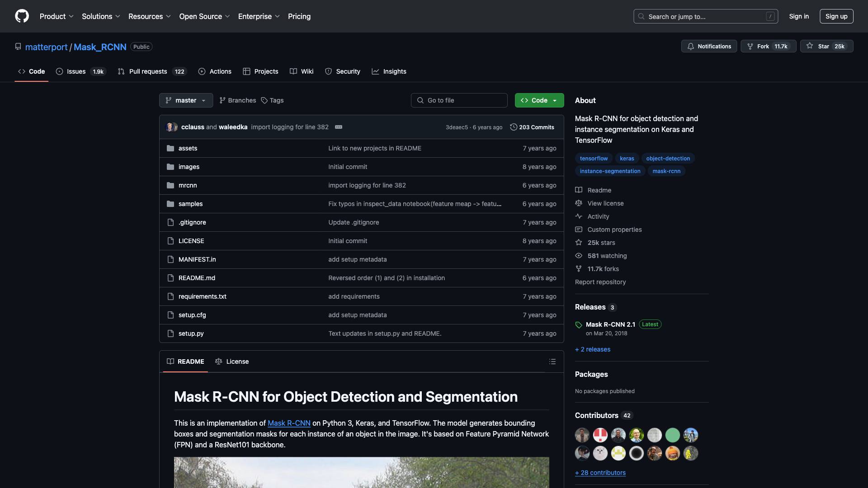The image size is (868, 488).
Task: Open the 203 Commits link
Action: (x=532, y=127)
